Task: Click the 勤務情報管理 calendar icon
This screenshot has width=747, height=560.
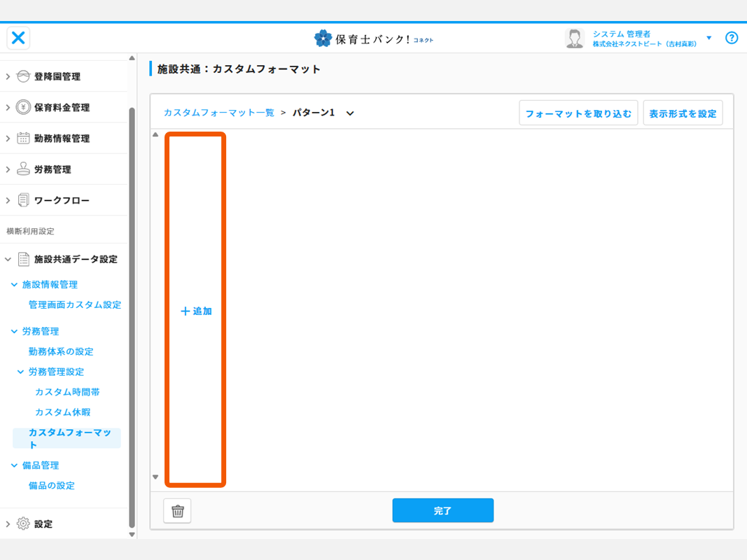Action: (x=23, y=138)
